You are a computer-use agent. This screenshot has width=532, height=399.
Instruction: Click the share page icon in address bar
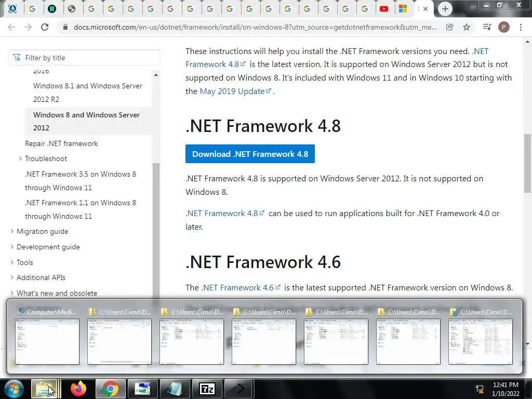coord(449,27)
